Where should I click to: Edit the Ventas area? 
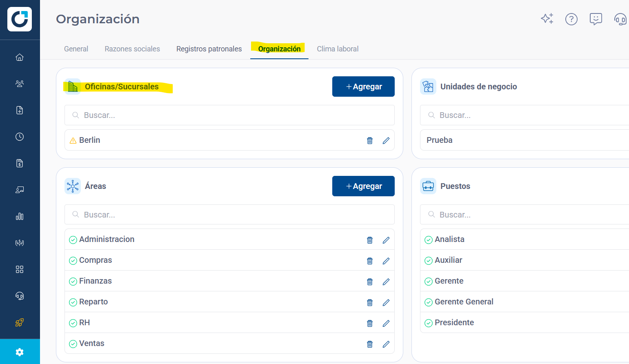[x=386, y=344]
